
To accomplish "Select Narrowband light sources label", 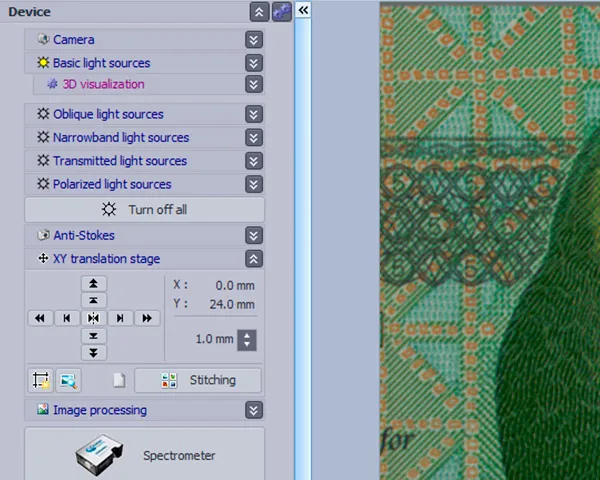I will tap(121, 137).
